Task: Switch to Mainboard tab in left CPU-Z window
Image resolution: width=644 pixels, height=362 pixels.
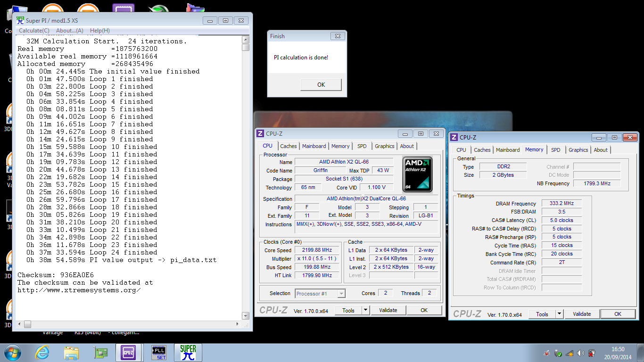Action: coord(314,146)
